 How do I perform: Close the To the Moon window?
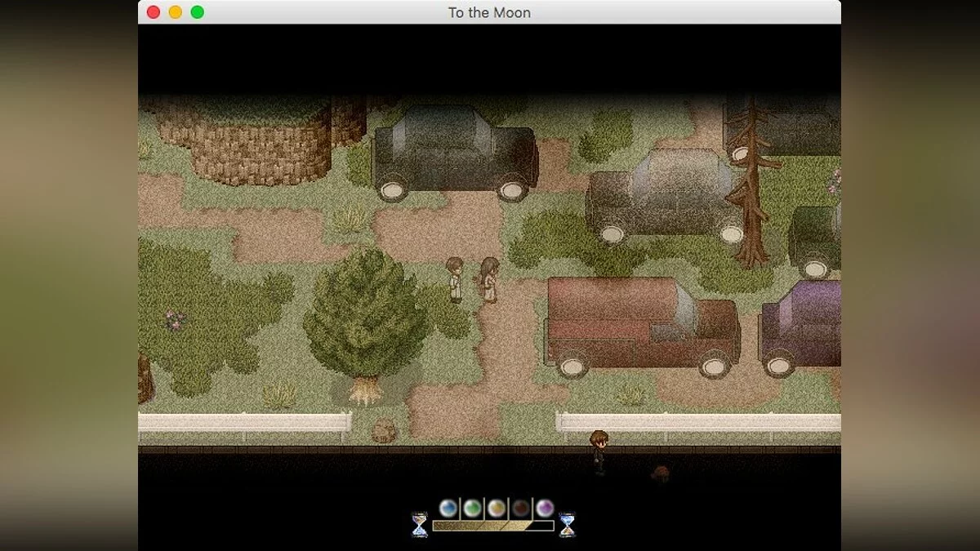tap(153, 12)
